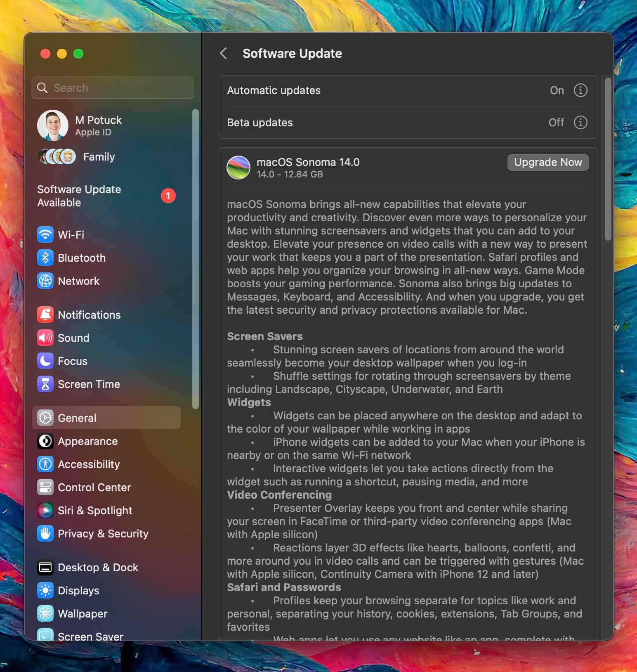Select Notifications label in sidebar
The height and width of the screenshot is (672, 637).
pyautogui.click(x=89, y=315)
